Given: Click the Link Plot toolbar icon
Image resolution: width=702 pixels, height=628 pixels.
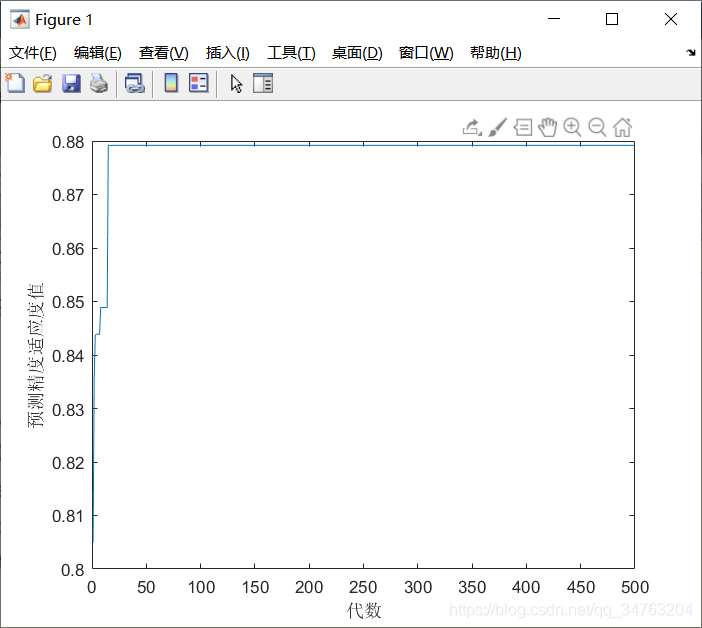Looking at the screenshot, I should (x=134, y=84).
